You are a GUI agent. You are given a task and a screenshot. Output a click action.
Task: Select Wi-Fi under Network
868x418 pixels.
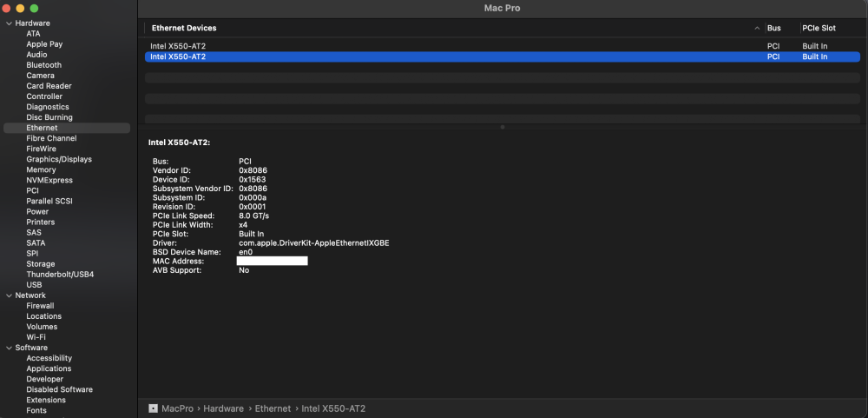pyautogui.click(x=36, y=337)
